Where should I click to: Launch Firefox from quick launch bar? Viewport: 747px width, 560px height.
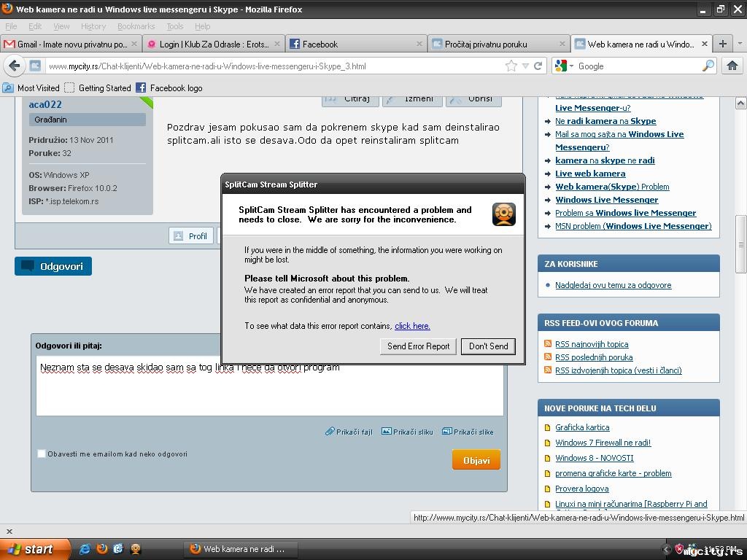[x=102, y=549]
